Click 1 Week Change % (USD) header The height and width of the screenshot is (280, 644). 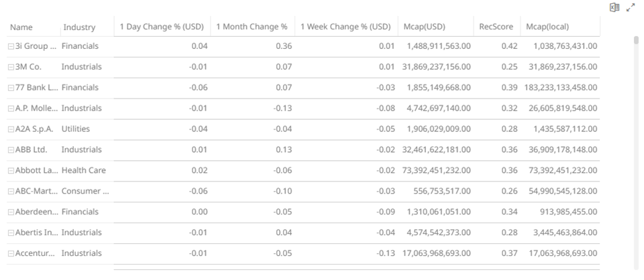tap(345, 27)
